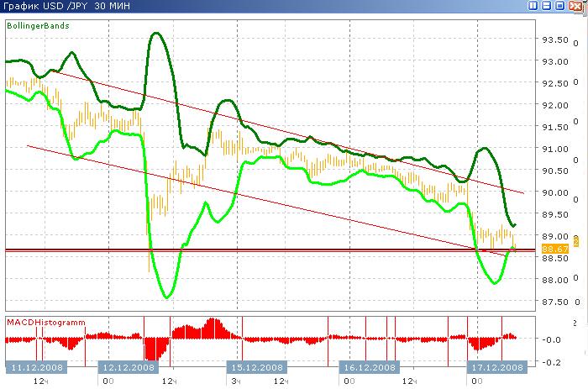
Task: Click the 15.12.2008 date marker
Action: 256,368
